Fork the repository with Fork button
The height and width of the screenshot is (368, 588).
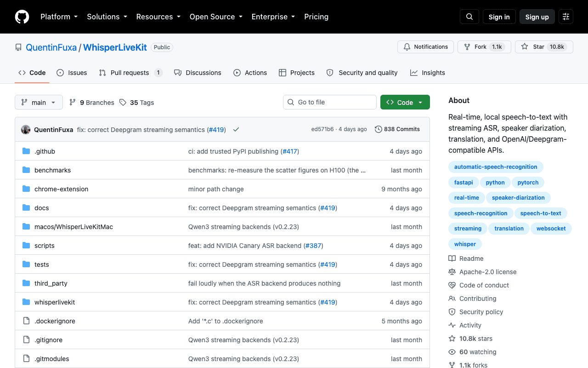pyautogui.click(x=484, y=47)
